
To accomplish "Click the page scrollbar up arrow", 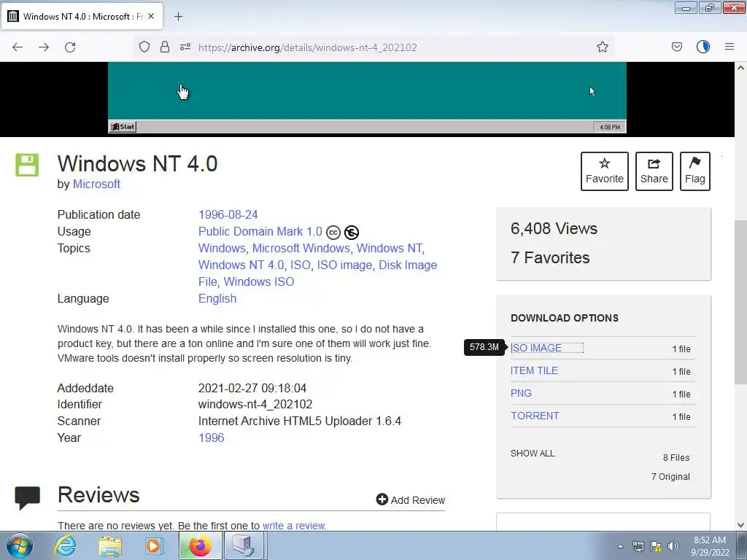I will click(740, 68).
